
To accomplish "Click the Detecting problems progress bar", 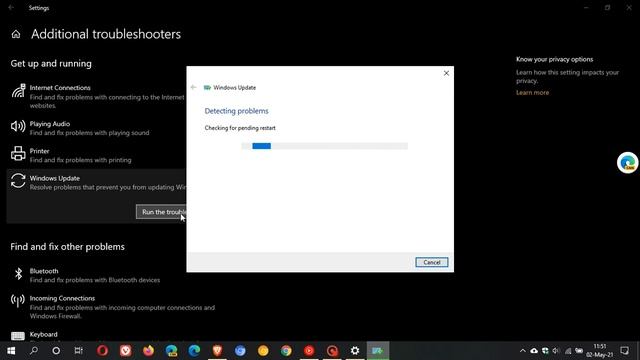I will click(x=324, y=146).
